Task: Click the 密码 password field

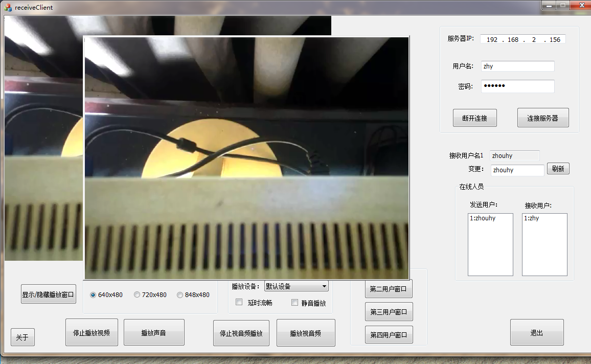Action: click(517, 86)
